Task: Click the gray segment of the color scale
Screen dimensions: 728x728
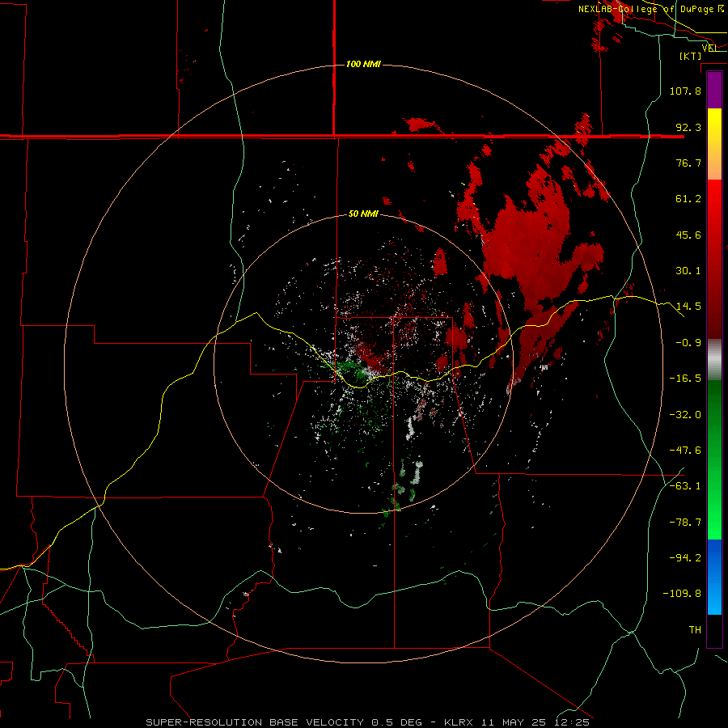Action: [x=714, y=360]
